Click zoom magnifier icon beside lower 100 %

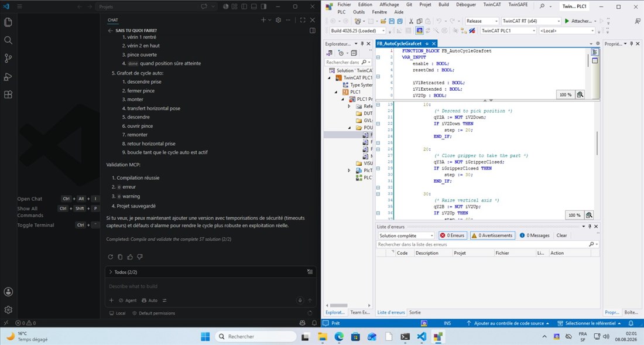coord(589,215)
